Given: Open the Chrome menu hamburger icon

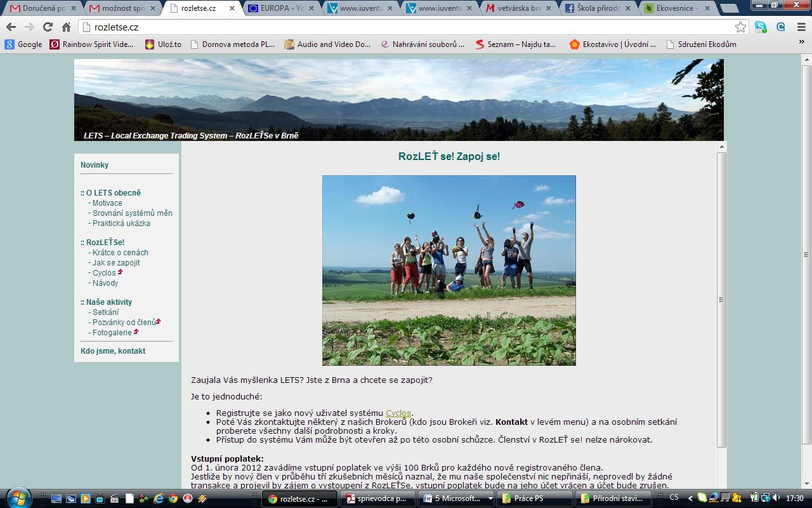Looking at the screenshot, I should pos(801,27).
